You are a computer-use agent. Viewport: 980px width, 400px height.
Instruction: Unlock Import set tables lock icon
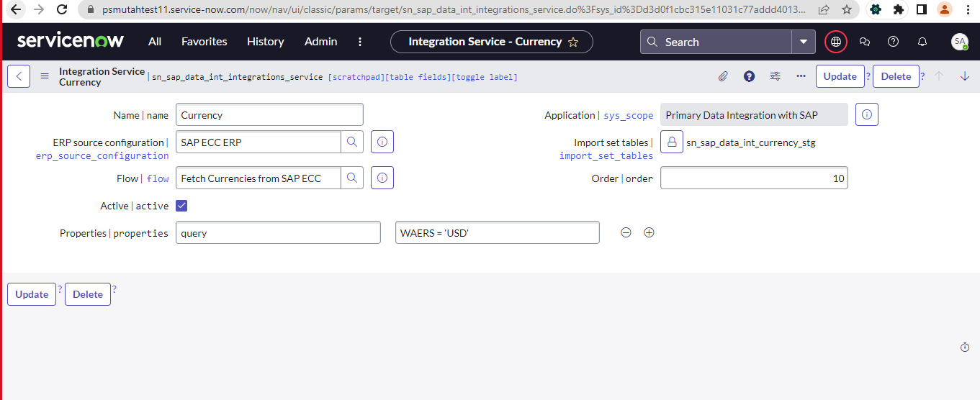pyautogui.click(x=672, y=142)
